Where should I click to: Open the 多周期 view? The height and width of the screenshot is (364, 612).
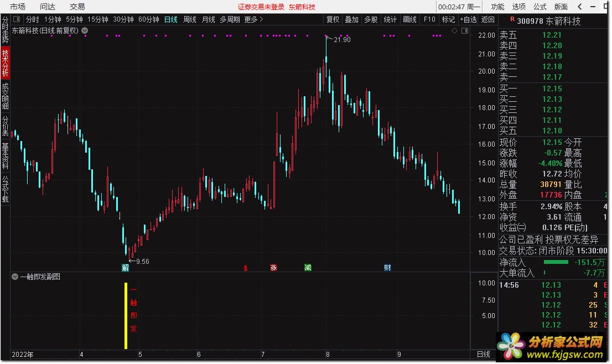230,19
